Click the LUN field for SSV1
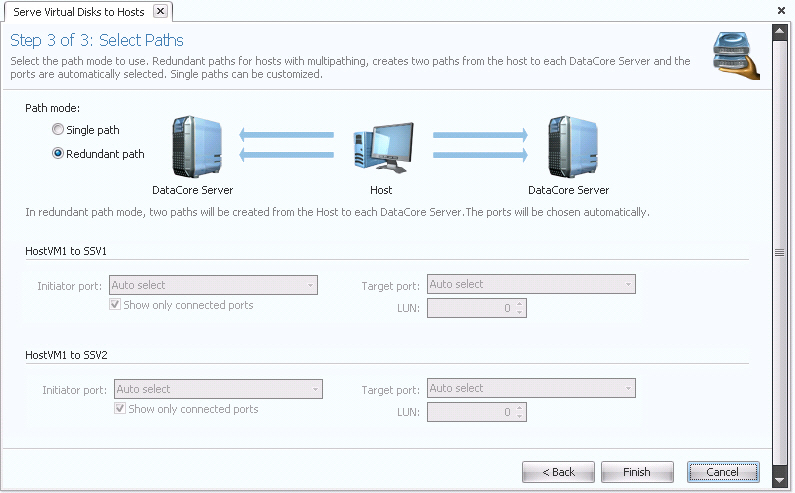This screenshot has height=493, width=795. coord(470,308)
